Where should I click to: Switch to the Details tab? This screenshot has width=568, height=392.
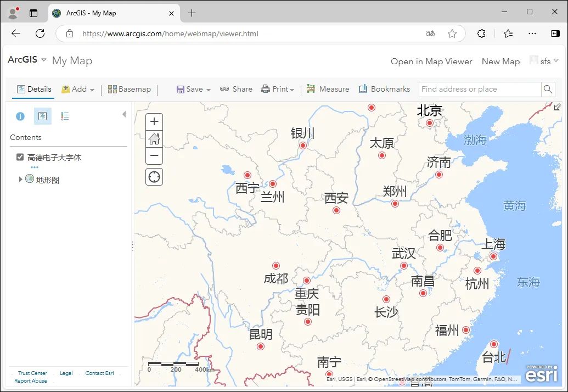coord(34,89)
